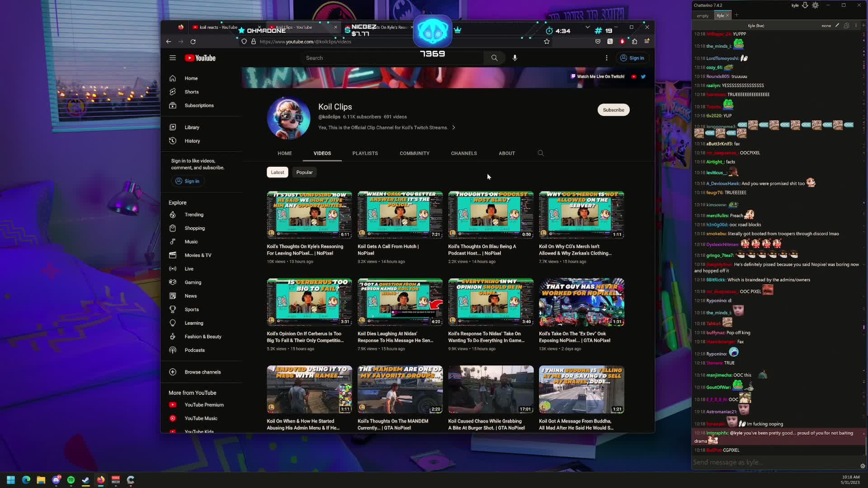Click Chatterino send message input field

pos(775,462)
